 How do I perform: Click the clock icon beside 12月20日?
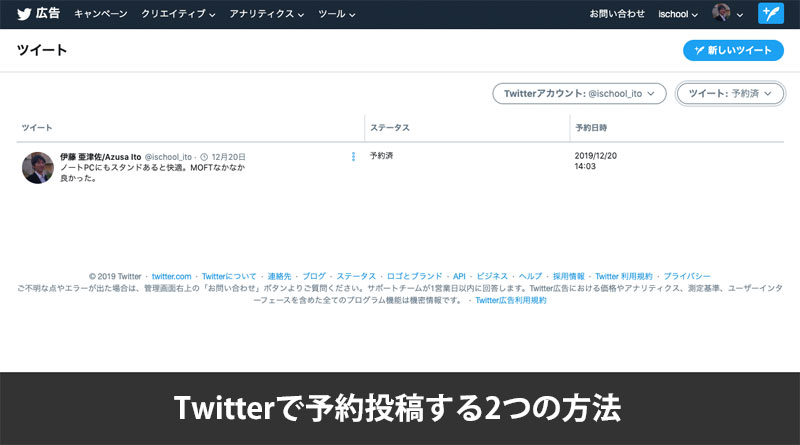204,157
